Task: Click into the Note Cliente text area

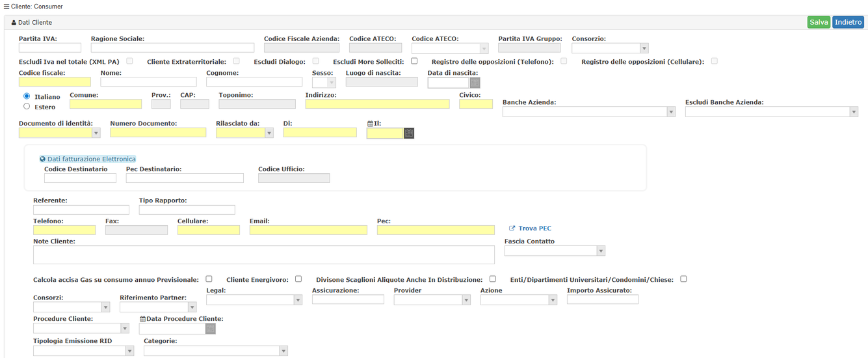Action: tap(264, 255)
